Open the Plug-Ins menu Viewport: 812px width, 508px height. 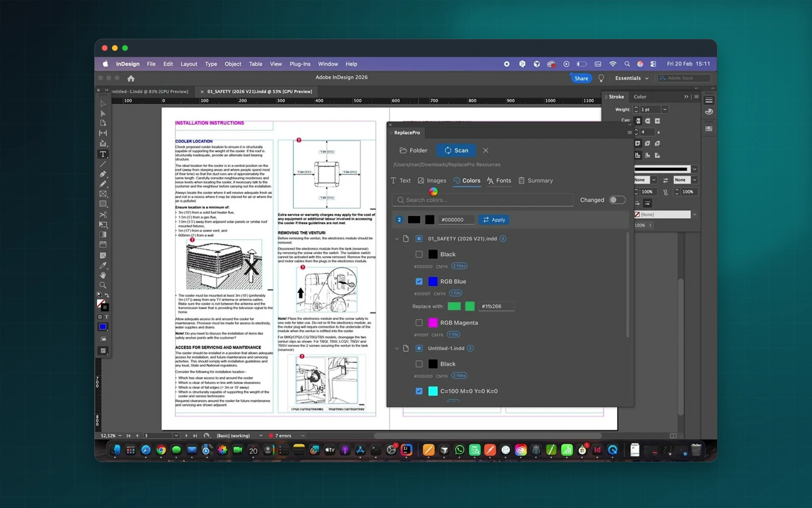pos(300,64)
